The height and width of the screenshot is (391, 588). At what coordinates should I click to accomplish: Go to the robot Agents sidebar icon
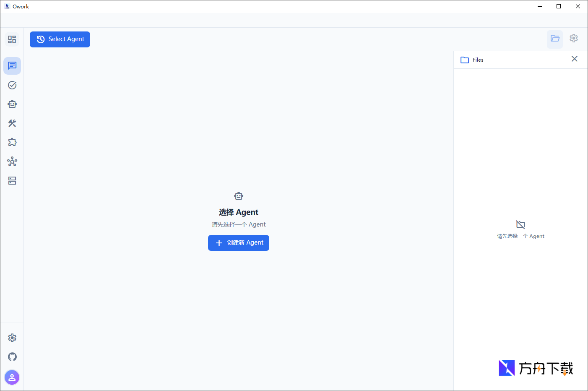click(x=12, y=104)
